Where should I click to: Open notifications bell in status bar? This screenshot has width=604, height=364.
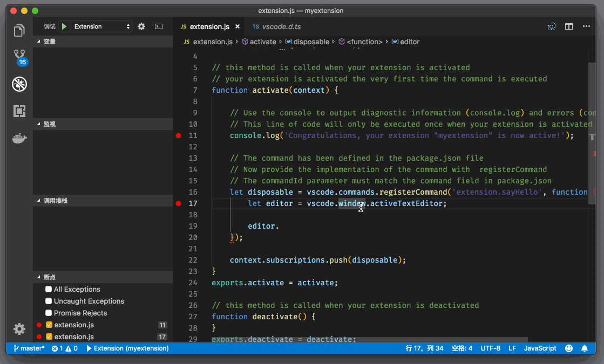point(585,348)
